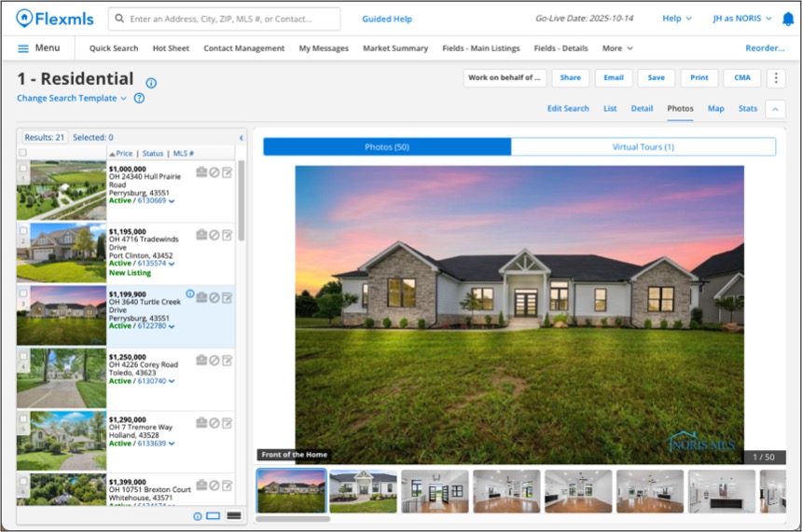Click the CMA button
802x532 pixels.
[742, 78]
